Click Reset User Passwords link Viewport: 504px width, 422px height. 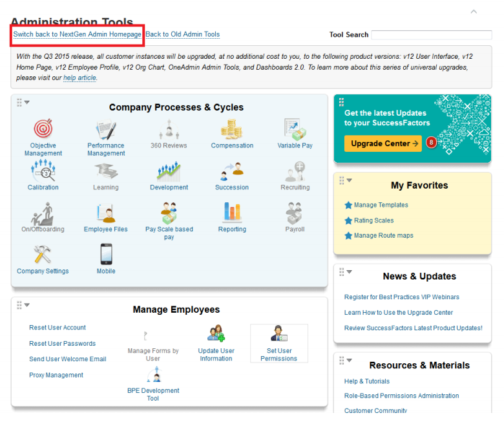[x=63, y=344]
